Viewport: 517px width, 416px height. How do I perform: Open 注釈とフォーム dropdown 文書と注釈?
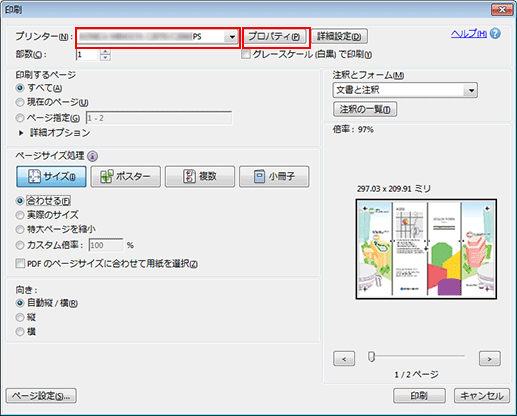405,90
